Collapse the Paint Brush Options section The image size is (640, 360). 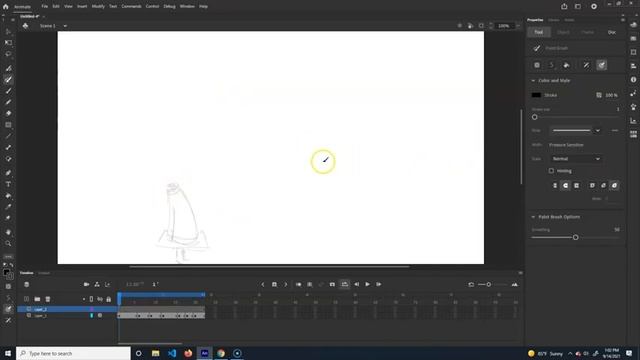(x=533, y=217)
